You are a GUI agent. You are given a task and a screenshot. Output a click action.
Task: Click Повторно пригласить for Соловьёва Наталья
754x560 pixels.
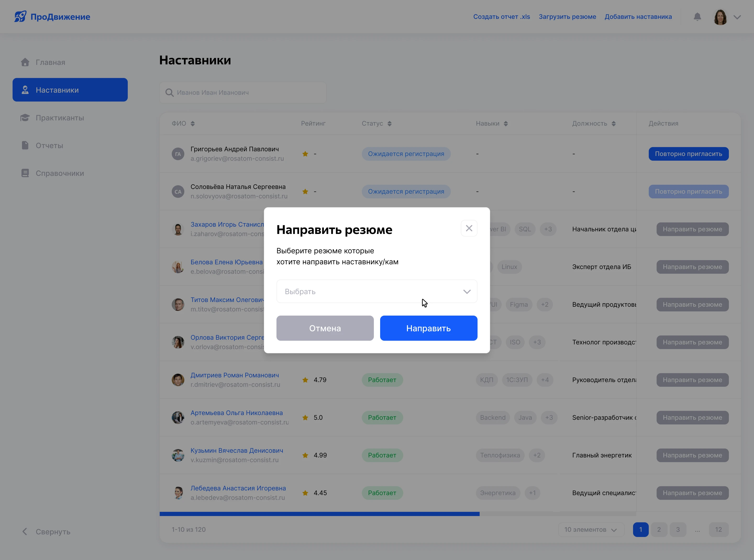point(689,191)
